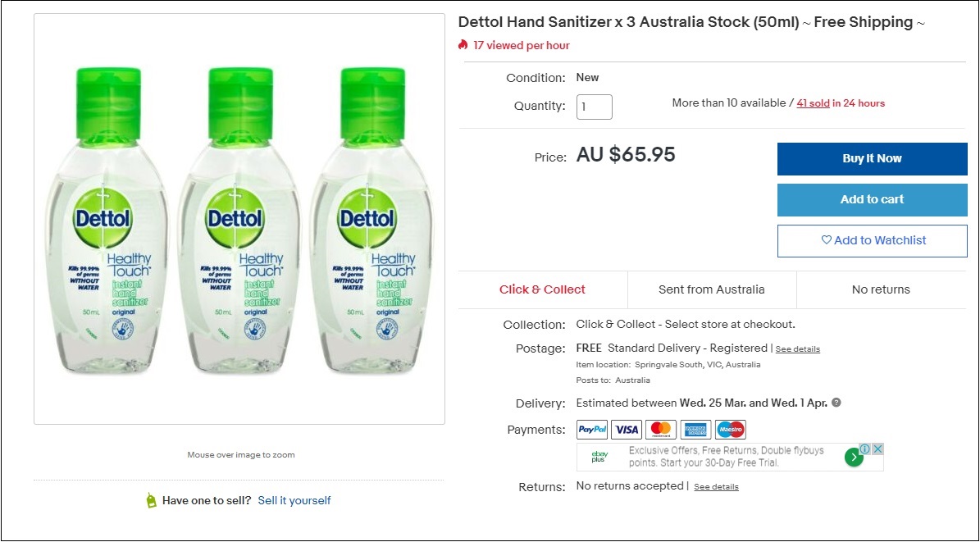Click the PayPal payment icon
This screenshot has height=542, width=980.
[x=592, y=430]
